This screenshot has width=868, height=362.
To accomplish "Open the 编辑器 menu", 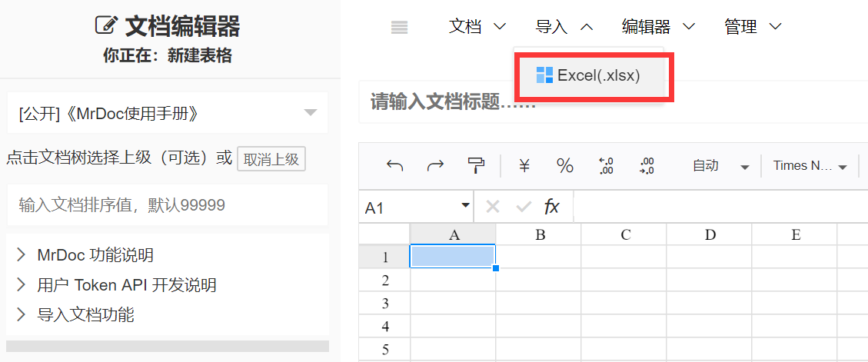I will (658, 27).
